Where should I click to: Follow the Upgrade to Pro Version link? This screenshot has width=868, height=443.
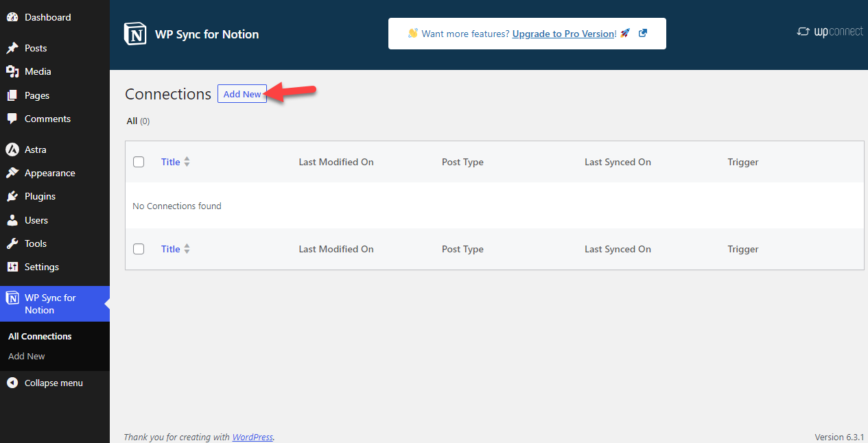(x=563, y=34)
